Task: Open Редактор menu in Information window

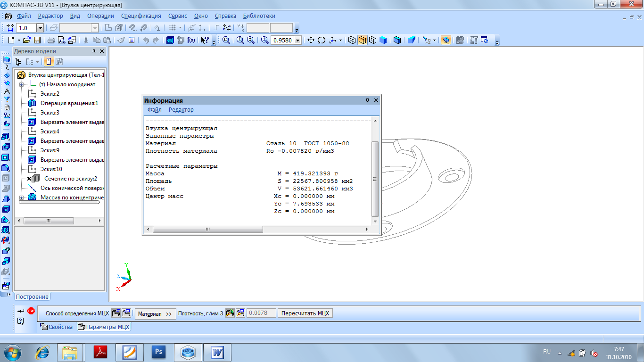Action: [181, 110]
